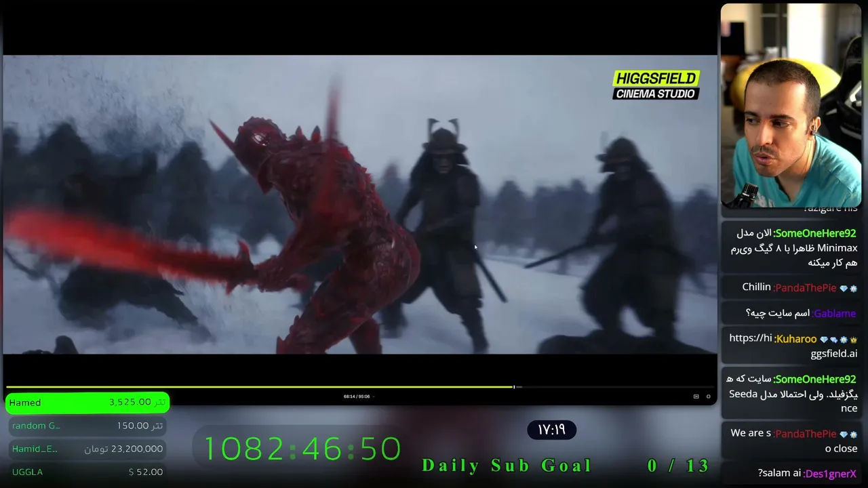This screenshot has height=488, width=868.
Task: Click SomeOneHere92's name on the Seedance message
Action: coord(815,380)
